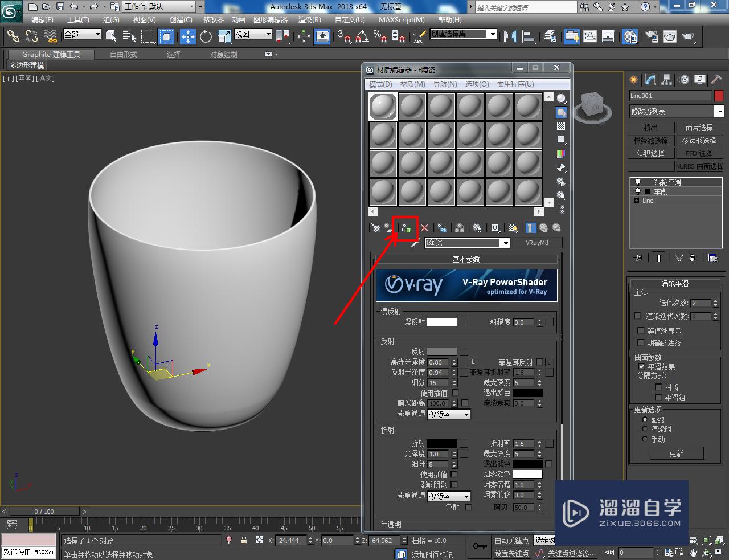Click Configure Modifier Sets icon
Image resolution: width=729 pixels, height=560 pixels.
click(x=712, y=258)
